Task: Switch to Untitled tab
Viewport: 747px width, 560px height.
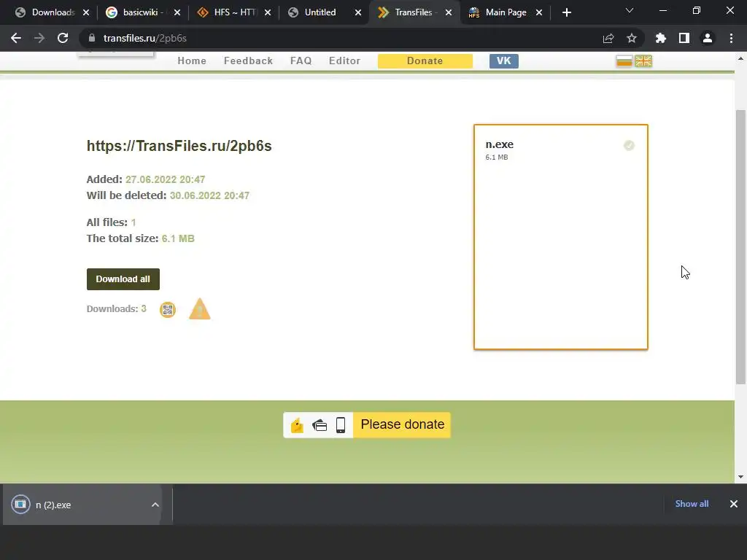Action: pos(320,12)
